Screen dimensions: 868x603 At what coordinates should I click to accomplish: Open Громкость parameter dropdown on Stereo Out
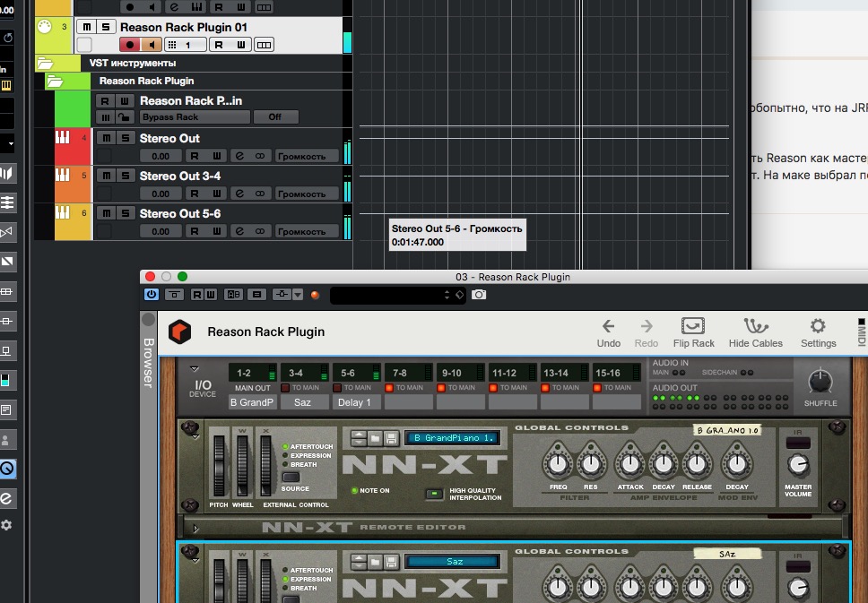306,156
